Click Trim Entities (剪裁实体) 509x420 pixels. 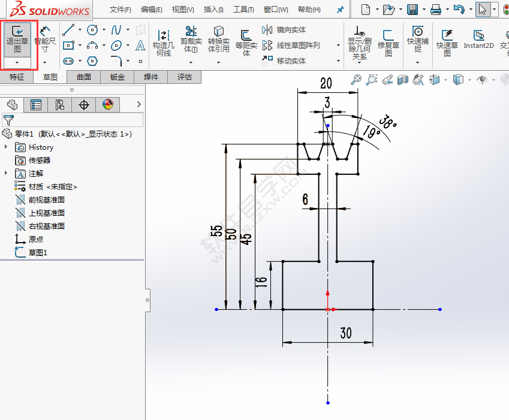click(x=191, y=40)
